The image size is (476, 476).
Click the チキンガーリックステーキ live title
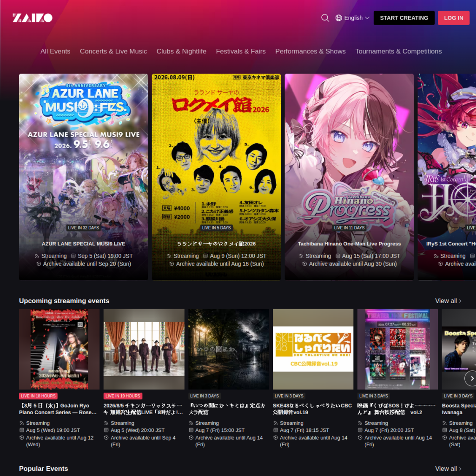click(x=143, y=409)
